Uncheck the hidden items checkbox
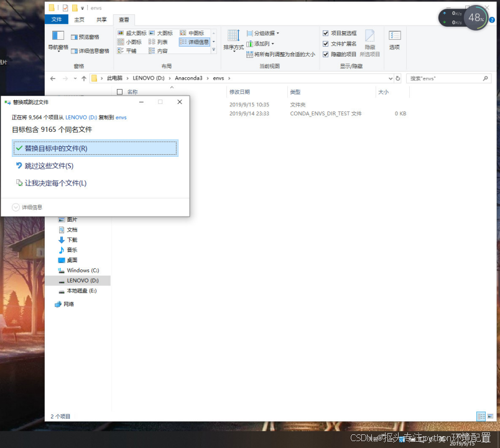This screenshot has height=448, width=500. [x=326, y=54]
